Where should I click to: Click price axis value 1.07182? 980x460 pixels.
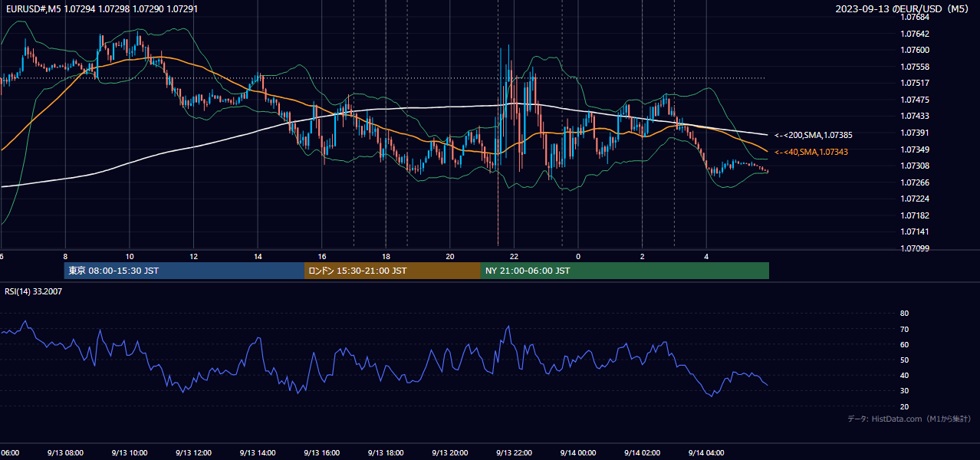tap(916, 215)
